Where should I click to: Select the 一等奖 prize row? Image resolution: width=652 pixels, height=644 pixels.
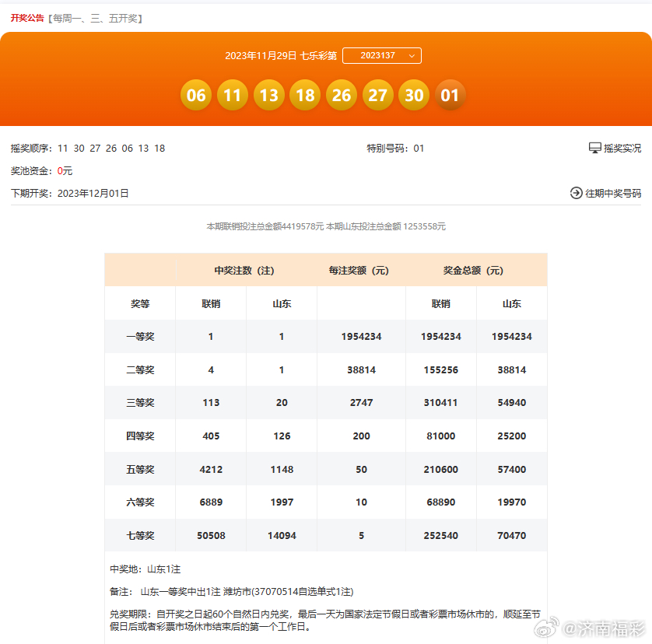(140, 336)
